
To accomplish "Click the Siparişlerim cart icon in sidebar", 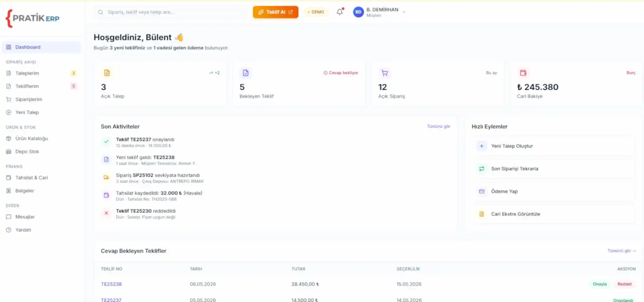I will tap(9, 99).
